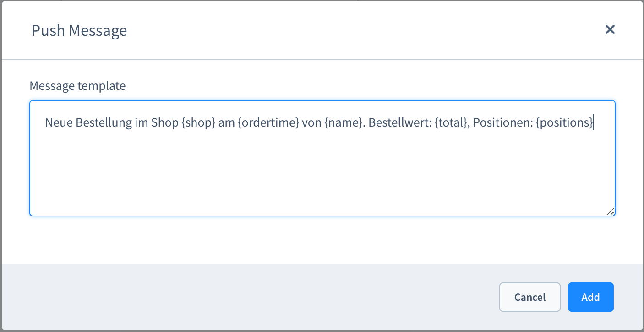644x332 pixels.
Task: Click the Message template label
Action: [77, 86]
